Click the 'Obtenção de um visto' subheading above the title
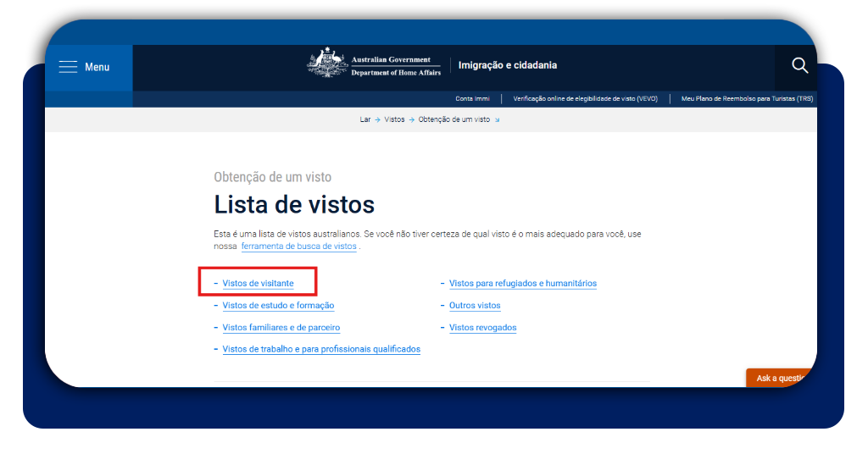The height and width of the screenshot is (454, 868). 272,177
